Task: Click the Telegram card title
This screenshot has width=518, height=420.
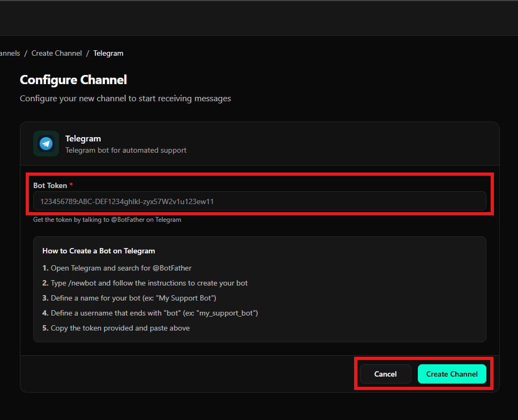Action: coord(83,139)
